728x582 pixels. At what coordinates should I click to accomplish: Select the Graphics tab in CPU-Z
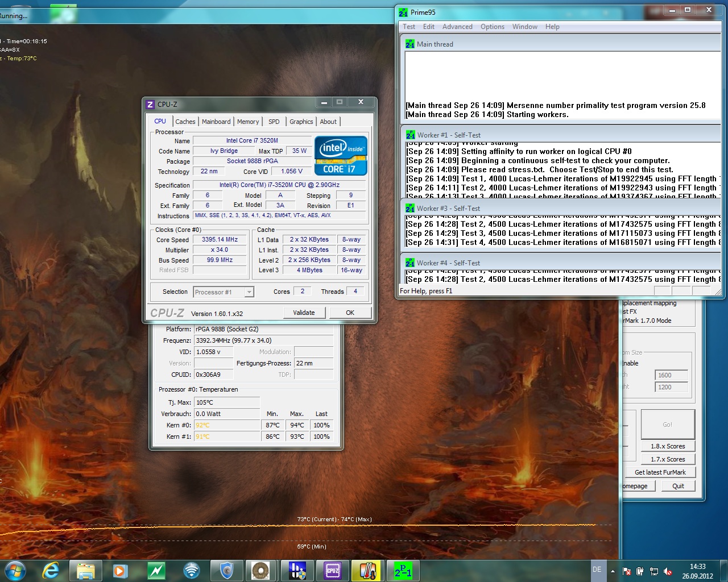point(301,122)
